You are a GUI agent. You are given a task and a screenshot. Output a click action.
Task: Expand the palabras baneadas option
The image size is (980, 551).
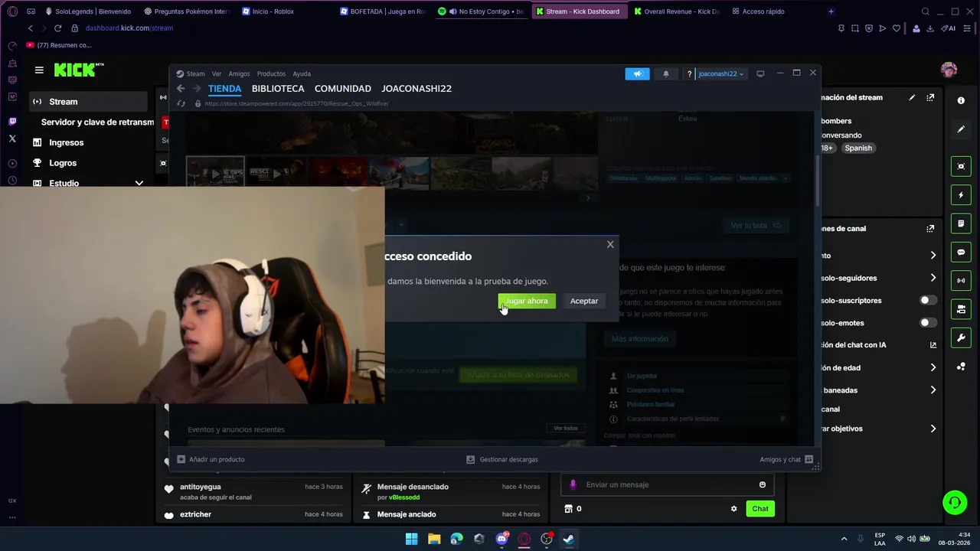(933, 390)
